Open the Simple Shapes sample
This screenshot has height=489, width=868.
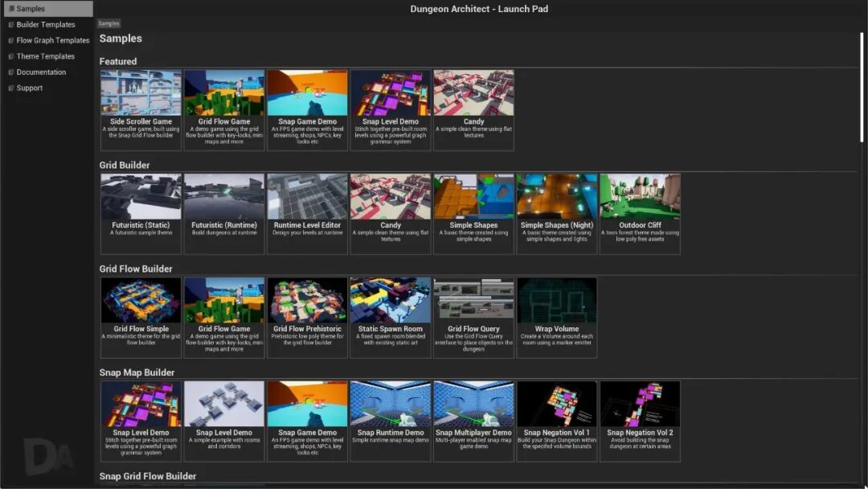pyautogui.click(x=474, y=214)
